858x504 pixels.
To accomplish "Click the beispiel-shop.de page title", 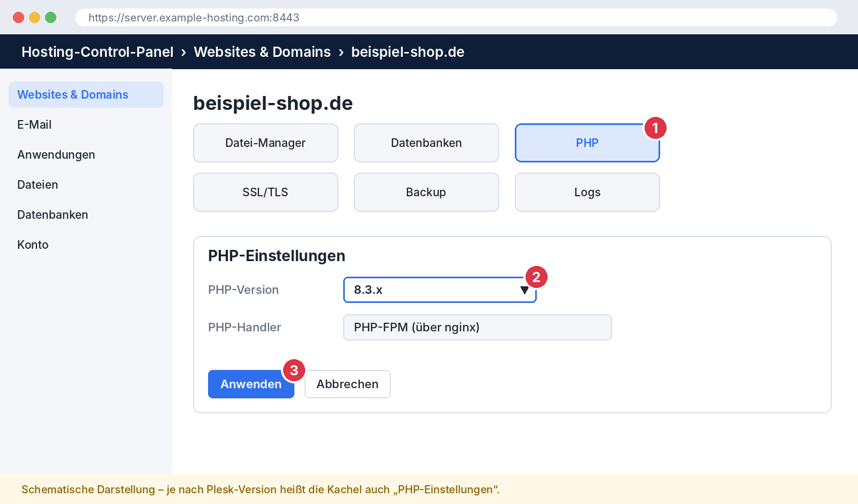I will (273, 103).
